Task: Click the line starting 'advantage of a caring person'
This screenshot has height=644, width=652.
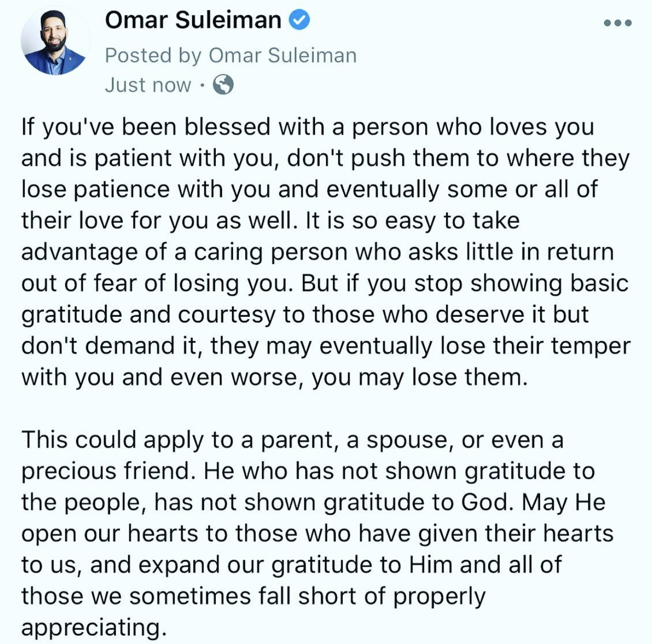Action: coord(318,252)
